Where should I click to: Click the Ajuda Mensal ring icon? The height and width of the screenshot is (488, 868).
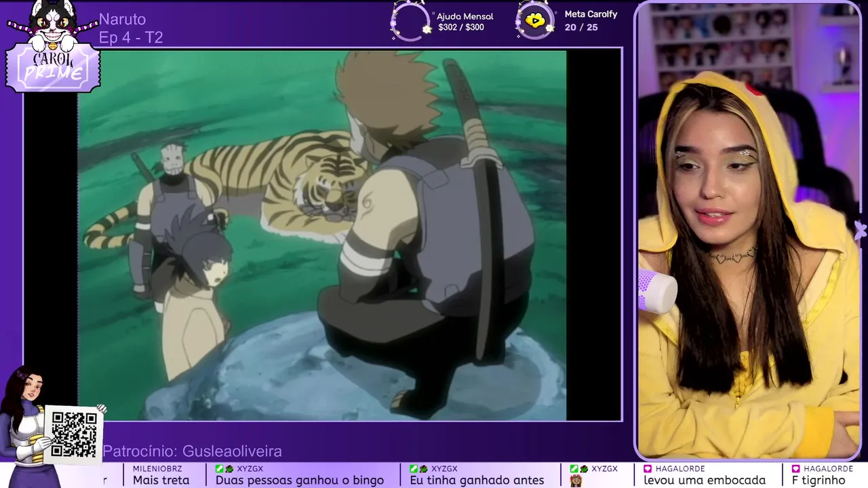(410, 21)
